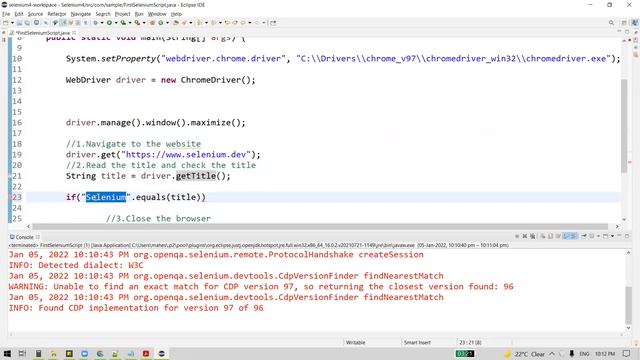Click the Debug bug toolbar icon
This screenshot has width=640, height=360.
point(95,23)
